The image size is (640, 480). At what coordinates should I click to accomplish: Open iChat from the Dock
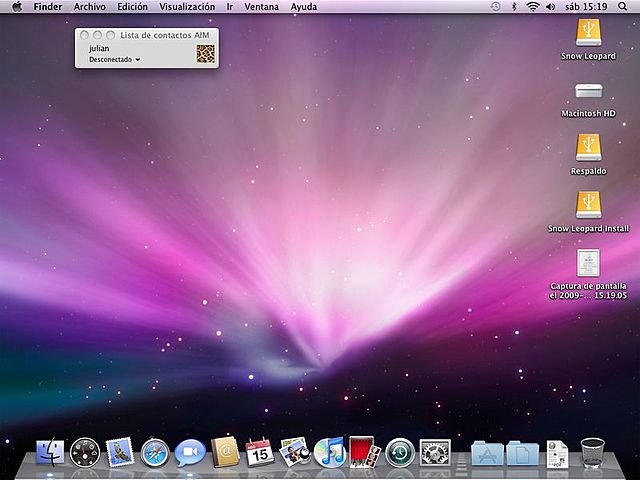(x=190, y=453)
